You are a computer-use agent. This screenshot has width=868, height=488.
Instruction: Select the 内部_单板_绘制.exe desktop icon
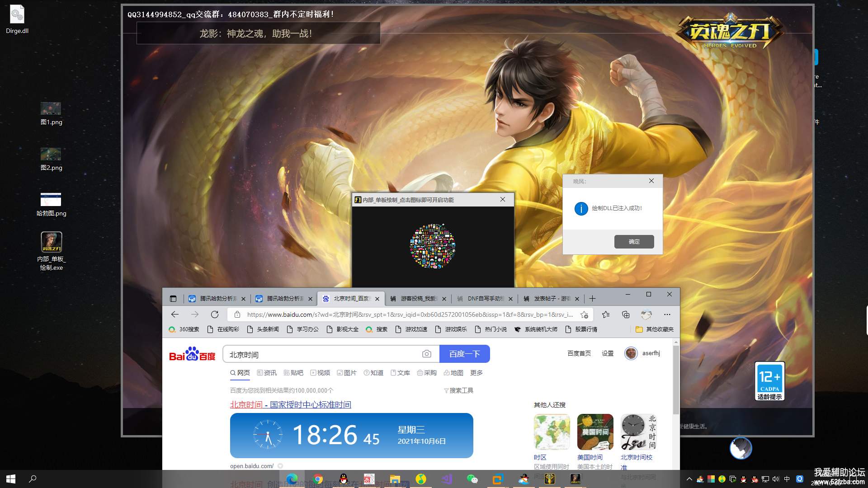pos(51,251)
